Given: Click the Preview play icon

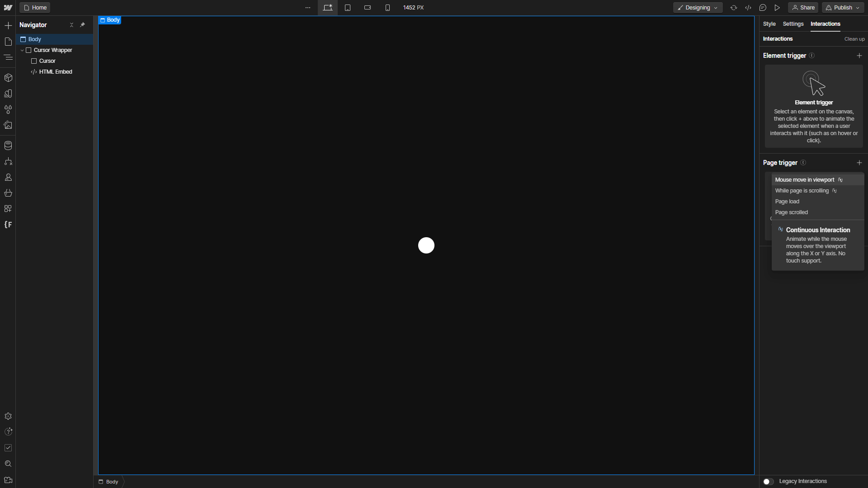Looking at the screenshot, I should coord(777,8).
